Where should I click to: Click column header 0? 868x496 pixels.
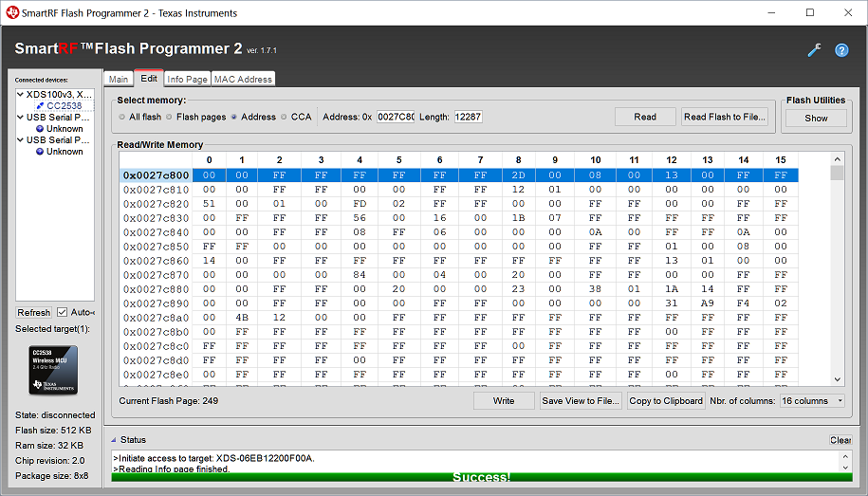(209, 160)
